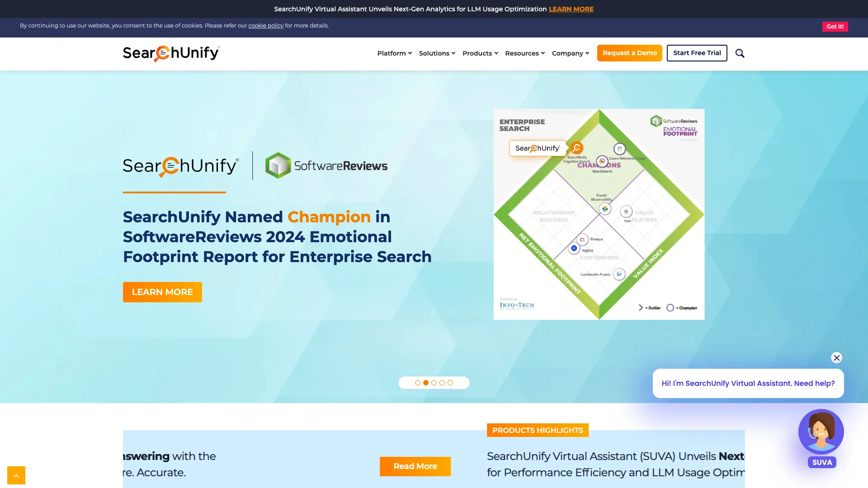Click the Request a Demo button

pos(630,53)
